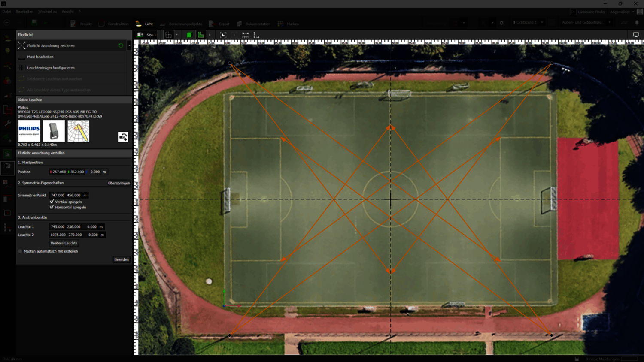Click the measure distance toolbar icon
Screen dimensions: 644x362
coord(246,35)
